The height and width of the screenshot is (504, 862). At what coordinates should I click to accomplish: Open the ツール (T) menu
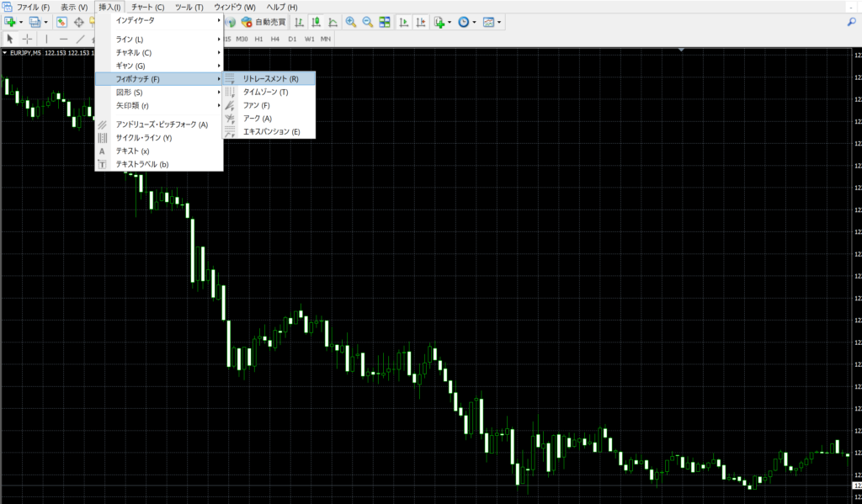[x=189, y=7]
